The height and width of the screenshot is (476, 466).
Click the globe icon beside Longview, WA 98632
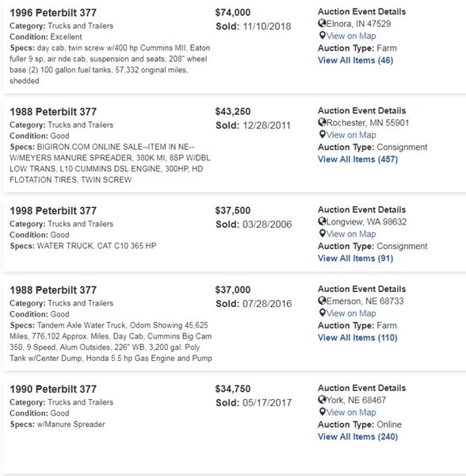pyautogui.click(x=322, y=221)
